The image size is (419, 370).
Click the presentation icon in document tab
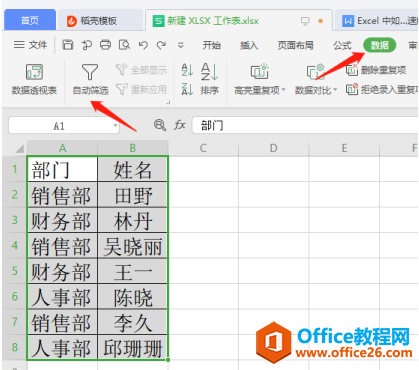[x=305, y=21]
